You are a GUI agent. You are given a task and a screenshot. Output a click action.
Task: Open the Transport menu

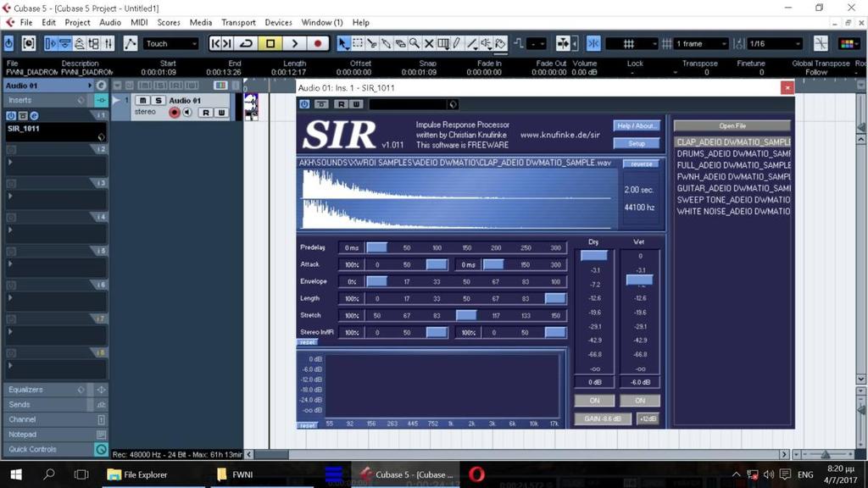pos(238,23)
